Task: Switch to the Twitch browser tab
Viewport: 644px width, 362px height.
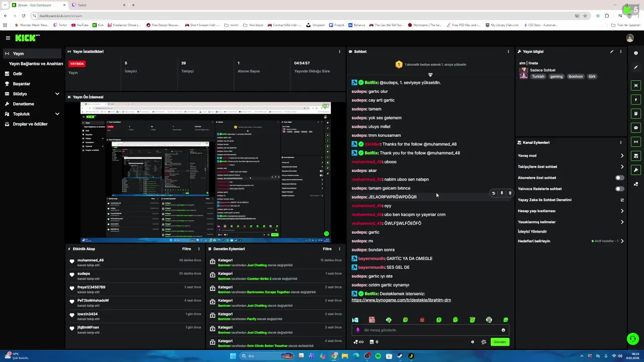Action: tap(99, 5)
